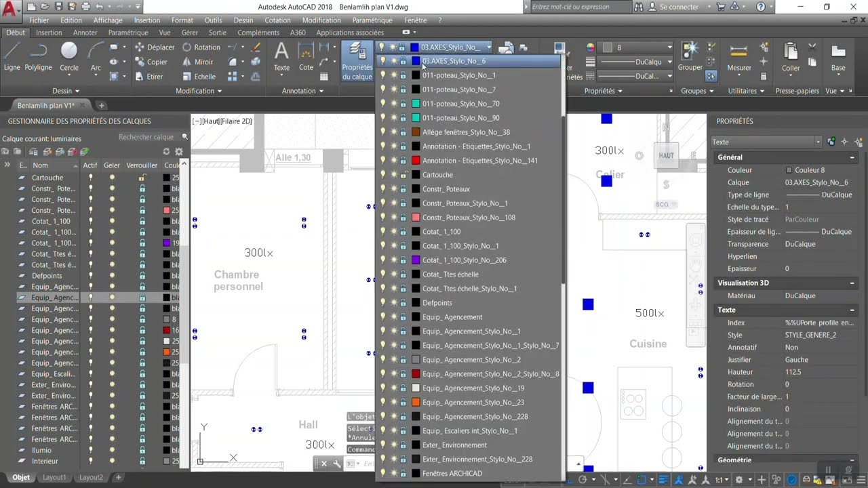Click the refresh icon in layer manager

166,152
